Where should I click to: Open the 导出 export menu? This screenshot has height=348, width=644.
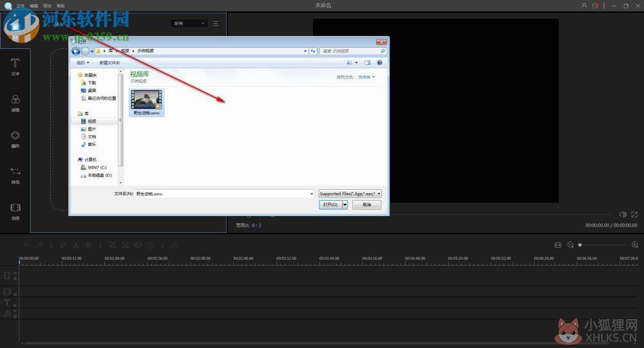tap(47, 6)
